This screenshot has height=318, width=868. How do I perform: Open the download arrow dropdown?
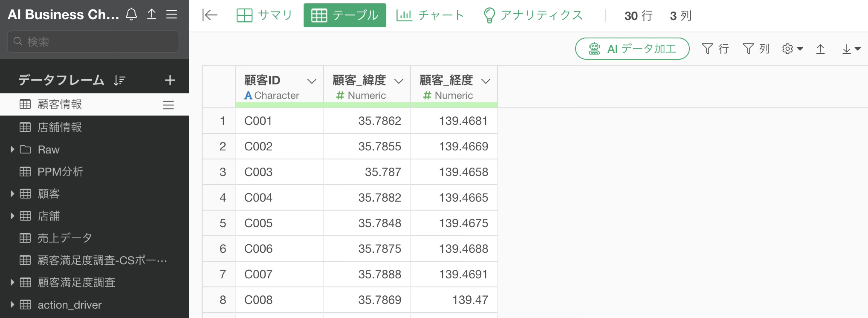(851, 49)
